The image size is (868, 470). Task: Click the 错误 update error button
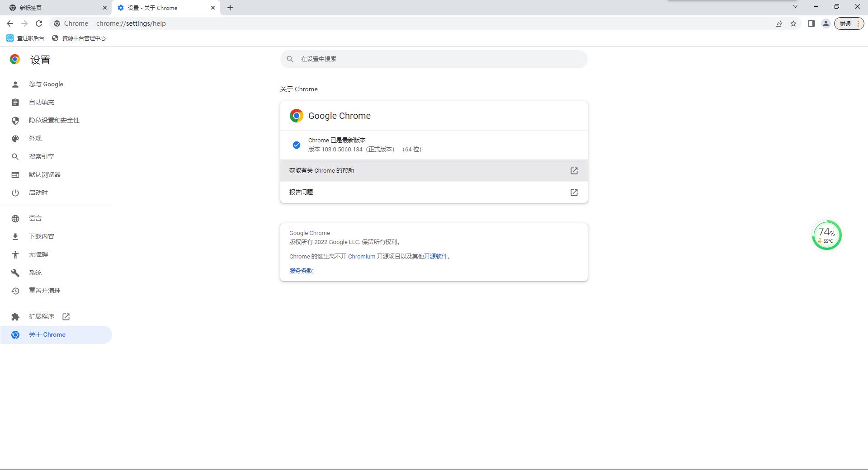849,23
